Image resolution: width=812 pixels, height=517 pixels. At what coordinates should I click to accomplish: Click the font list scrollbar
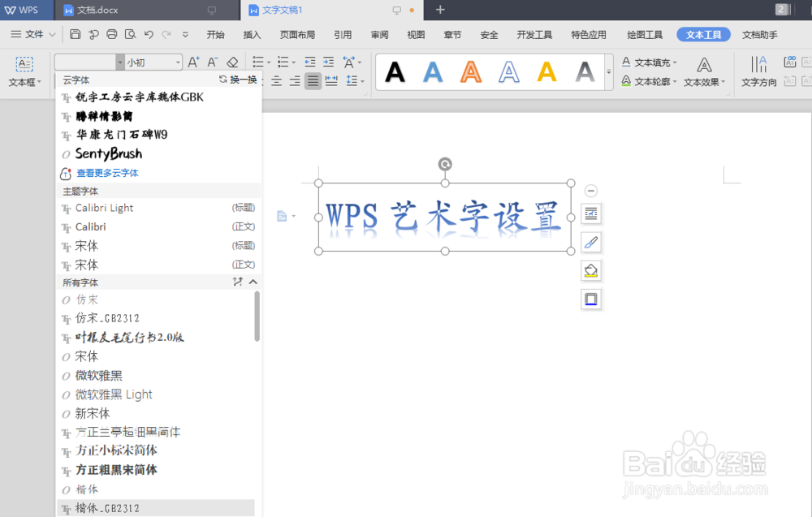click(x=257, y=317)
